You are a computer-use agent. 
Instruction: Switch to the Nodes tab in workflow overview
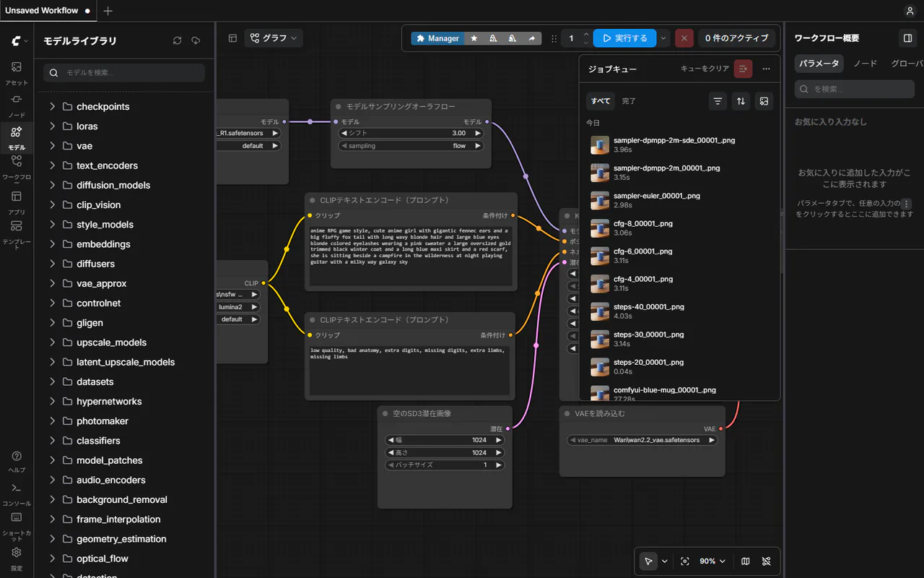(865, 64)
